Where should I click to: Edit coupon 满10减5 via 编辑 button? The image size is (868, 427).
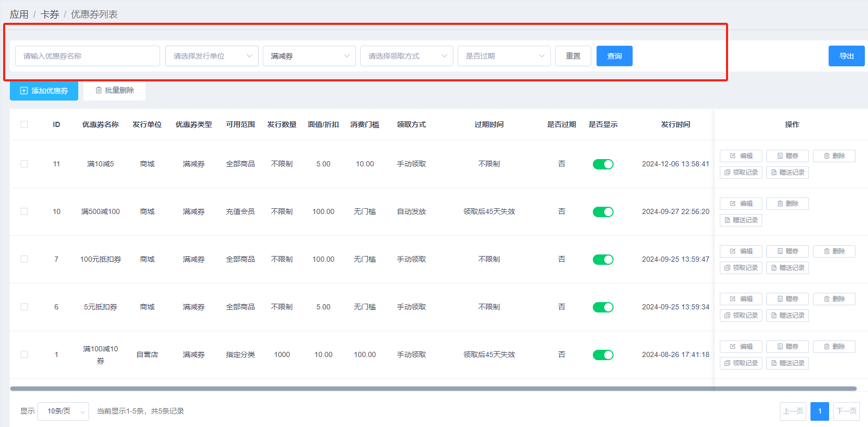[x=741, y=156]
